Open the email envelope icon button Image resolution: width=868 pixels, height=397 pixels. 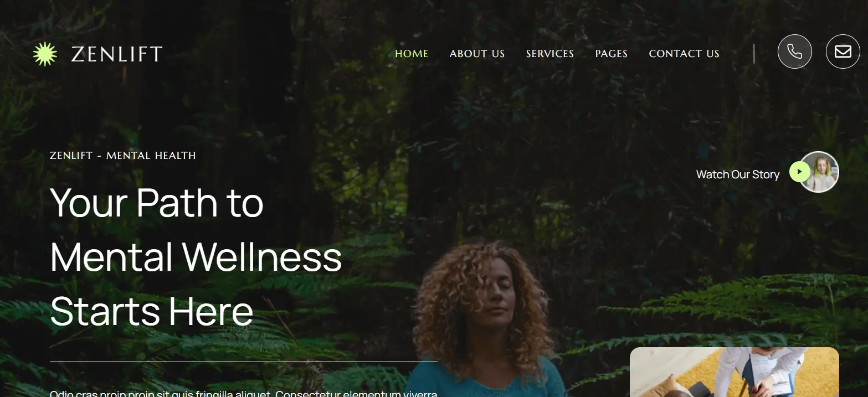(843, 51)
